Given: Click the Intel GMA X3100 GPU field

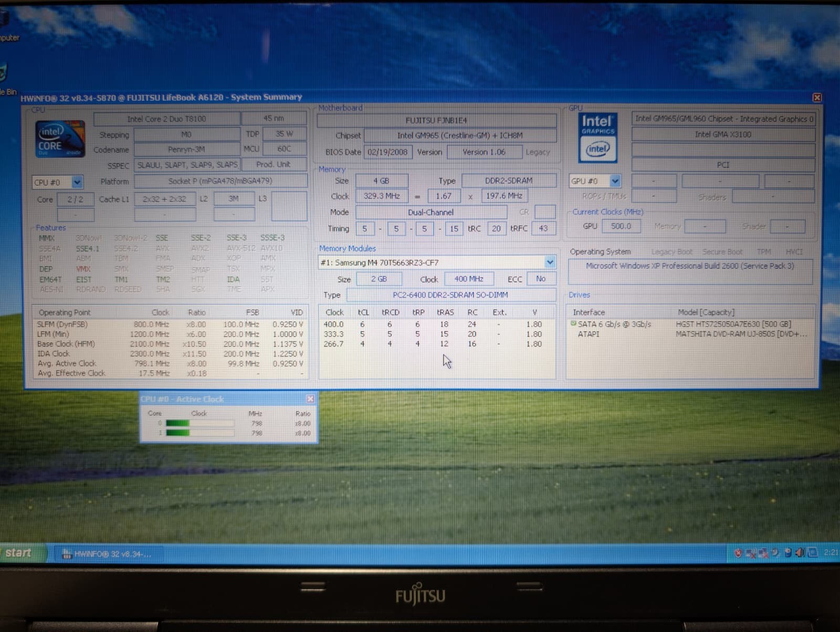Looking at the screenshot, I should point(723,134).
